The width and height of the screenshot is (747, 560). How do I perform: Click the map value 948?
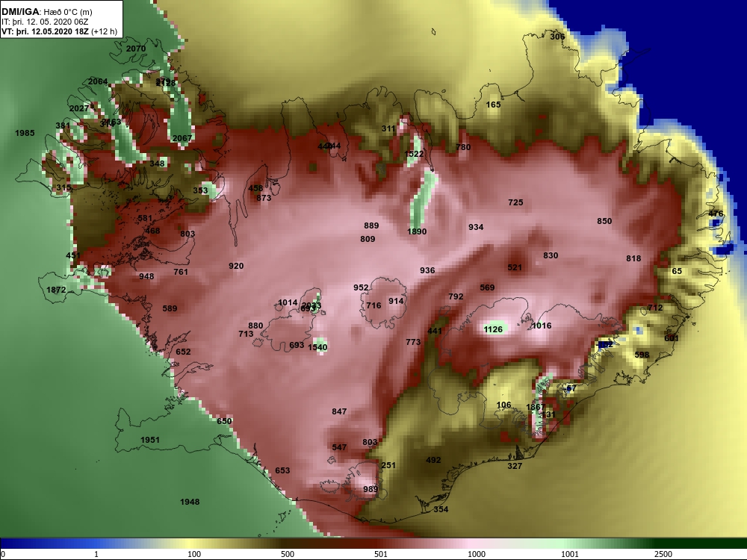click(146, 276)
